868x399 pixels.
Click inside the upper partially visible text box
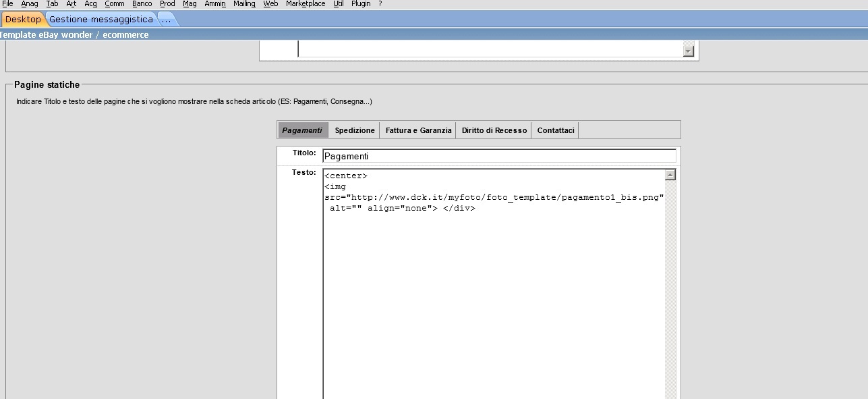(490, 49)
